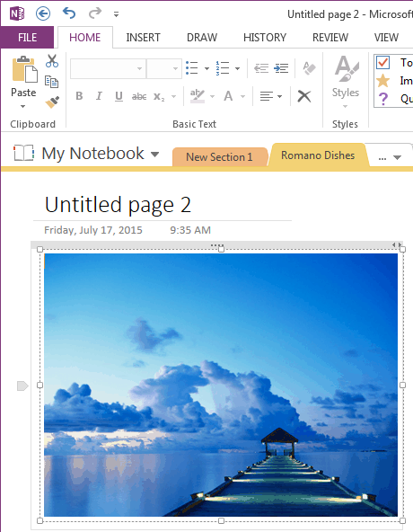Expand the Paste options arrow
413x532 pixels.
pos(22,107)
